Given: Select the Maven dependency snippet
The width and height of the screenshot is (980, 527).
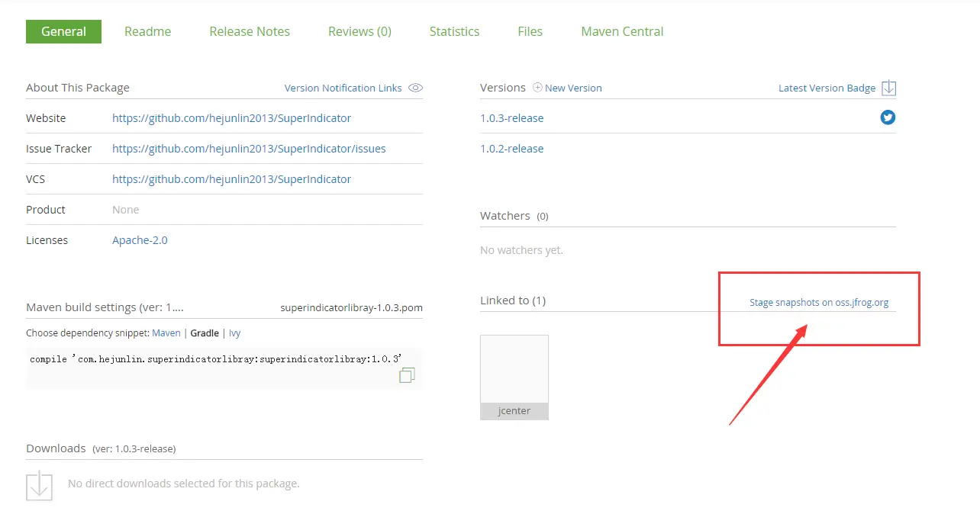Looking at the screenshot, I should pos(166,333).
